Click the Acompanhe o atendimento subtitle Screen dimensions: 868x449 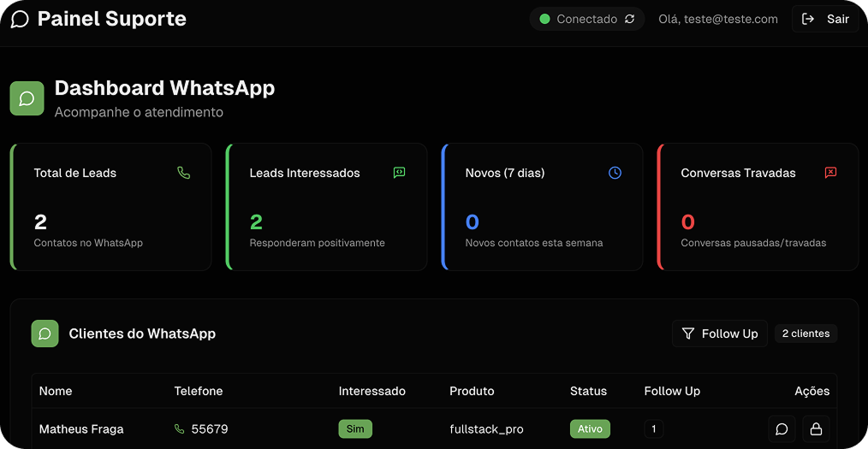click(x=139, y=112)
